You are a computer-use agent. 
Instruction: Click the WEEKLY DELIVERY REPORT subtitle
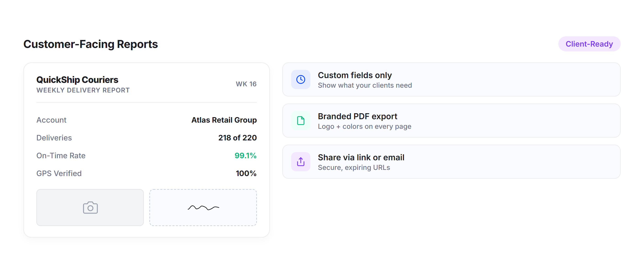83,90
